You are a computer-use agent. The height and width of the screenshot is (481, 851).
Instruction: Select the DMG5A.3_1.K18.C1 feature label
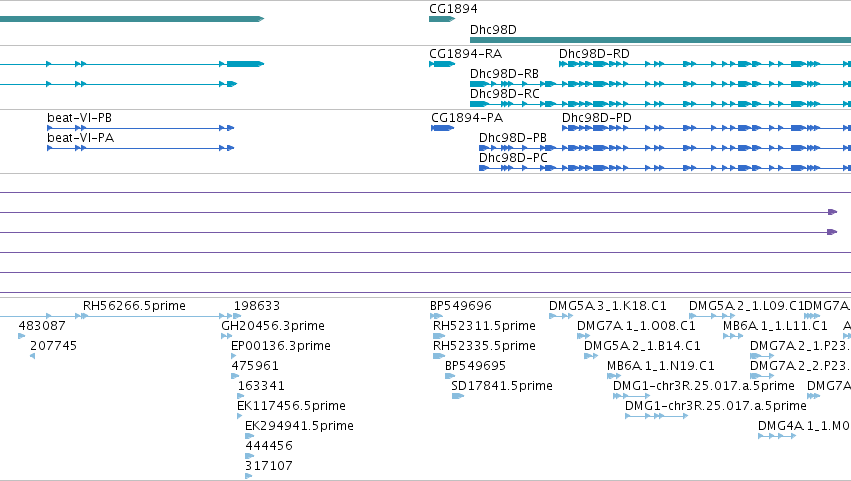608,306
